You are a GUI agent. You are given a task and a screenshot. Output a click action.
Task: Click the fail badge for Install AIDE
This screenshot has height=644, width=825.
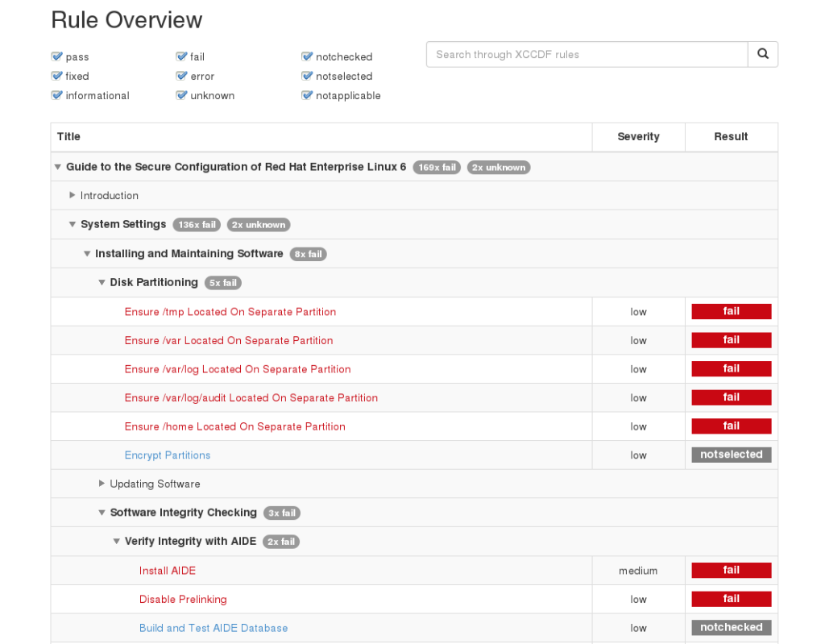tap(732, 571)
